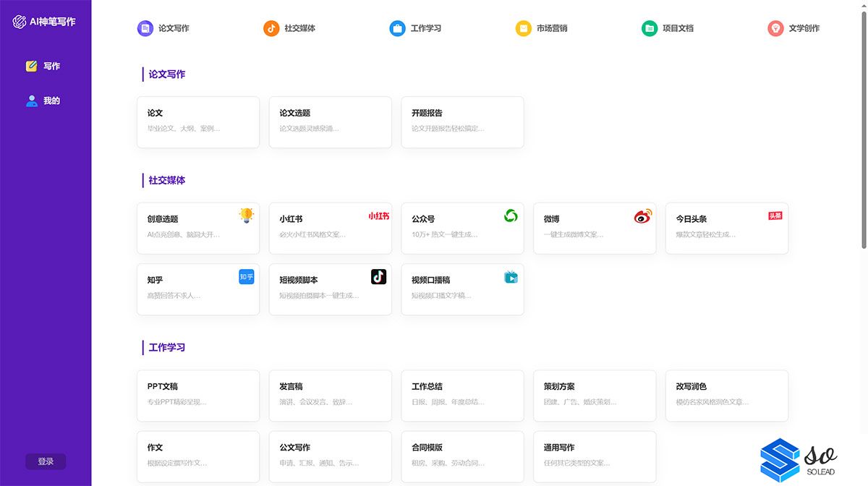Switch to 论文写作 top navigation tab
This screenshot has height=486, width=868.
point(163,28)
